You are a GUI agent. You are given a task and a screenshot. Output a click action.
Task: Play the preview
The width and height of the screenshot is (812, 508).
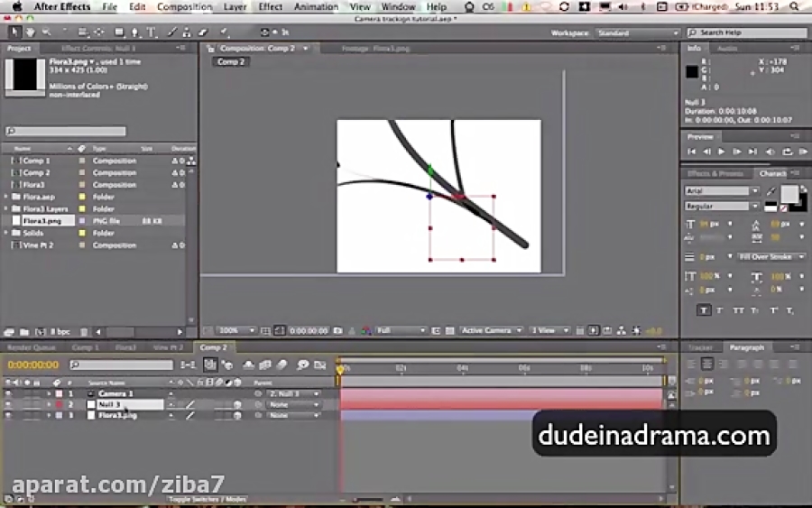722,152
